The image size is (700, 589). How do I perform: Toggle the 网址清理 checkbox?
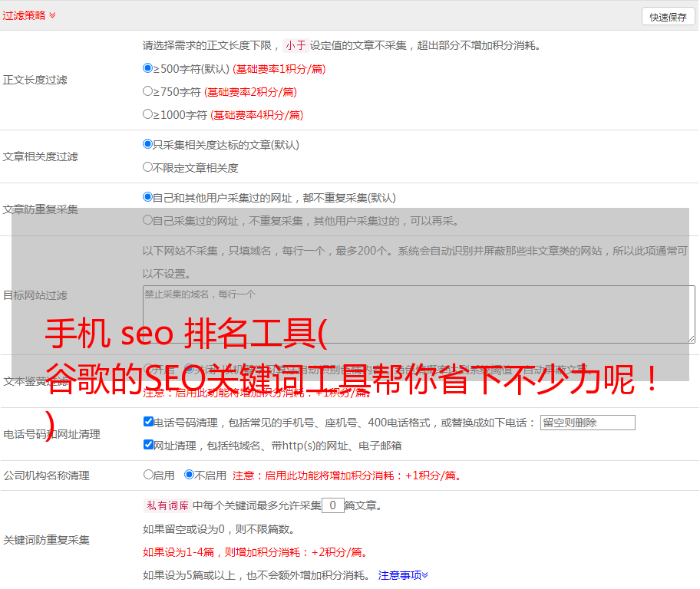tap(149, 444)
